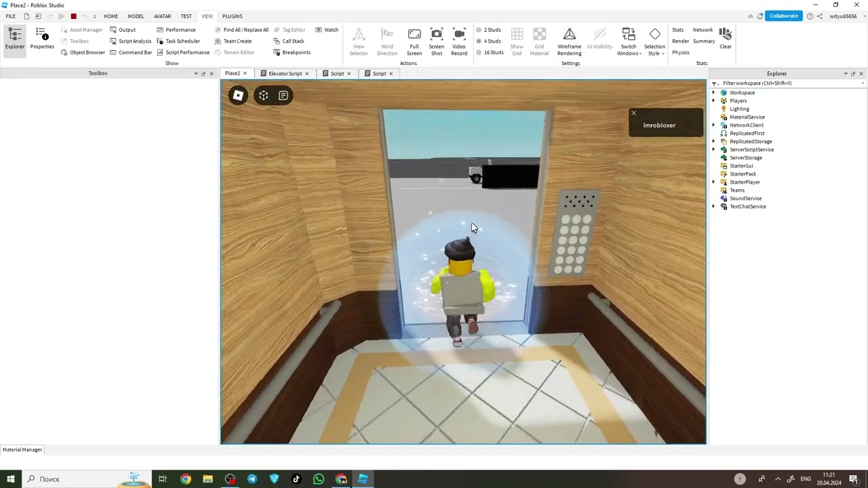The width and height of the screenshot is (868, 488).
Task: Select Lighting in the Explorer
Action: point(739,109)
